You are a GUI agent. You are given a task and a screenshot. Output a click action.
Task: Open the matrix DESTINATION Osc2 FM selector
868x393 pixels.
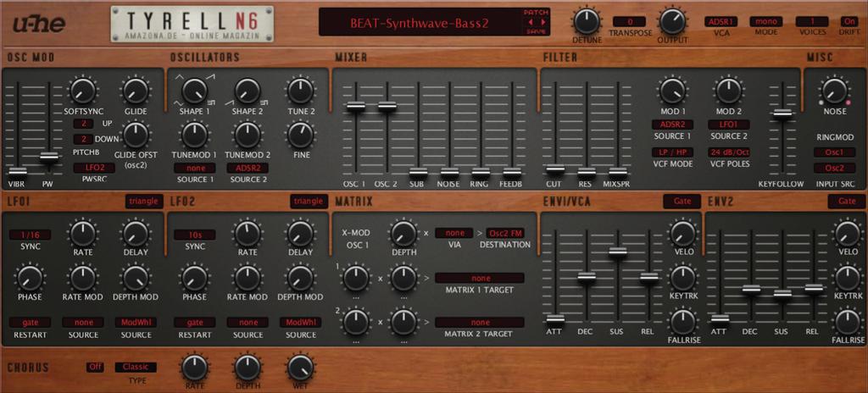(x=505, y=233)
